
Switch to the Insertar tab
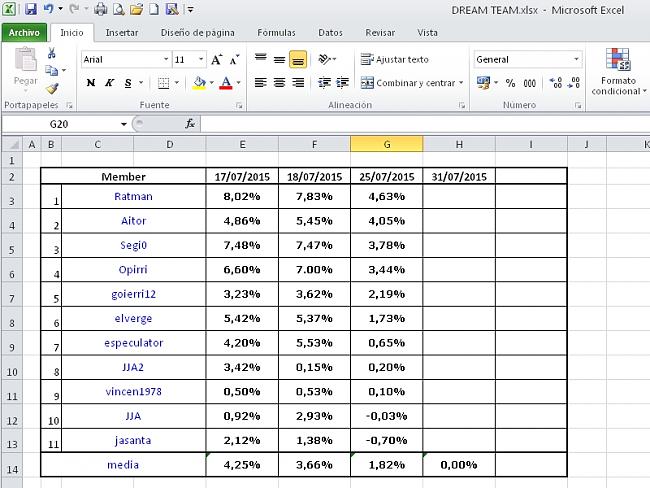tap(122, 32)
